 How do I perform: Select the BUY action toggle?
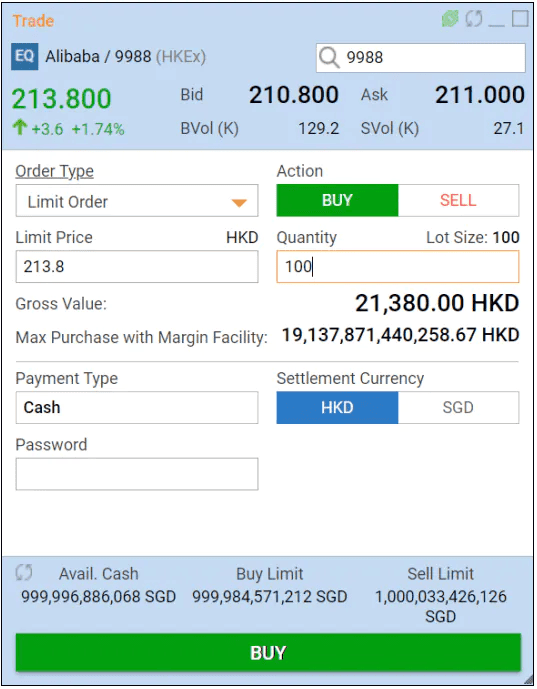pyautogui.click(x=337, y=200)
